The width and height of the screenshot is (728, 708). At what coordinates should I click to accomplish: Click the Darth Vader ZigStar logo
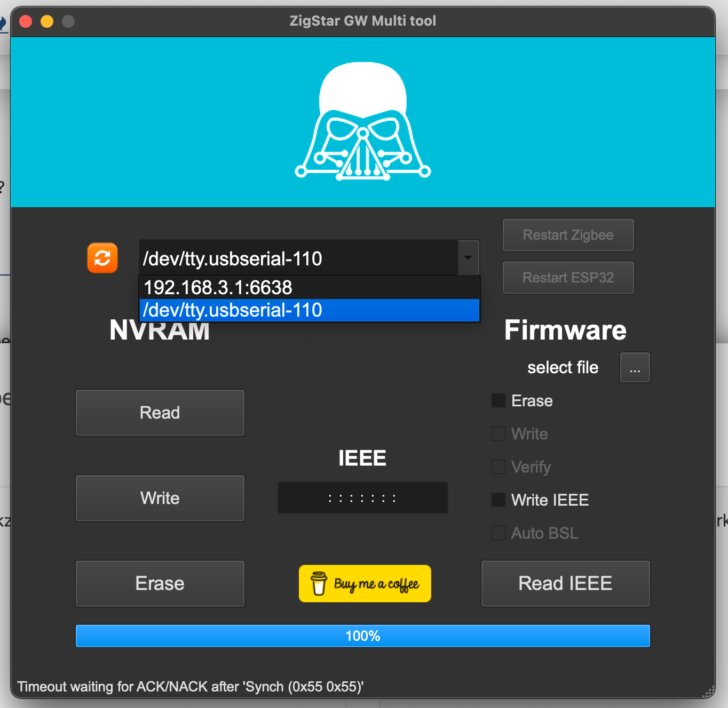coord(363,121)
